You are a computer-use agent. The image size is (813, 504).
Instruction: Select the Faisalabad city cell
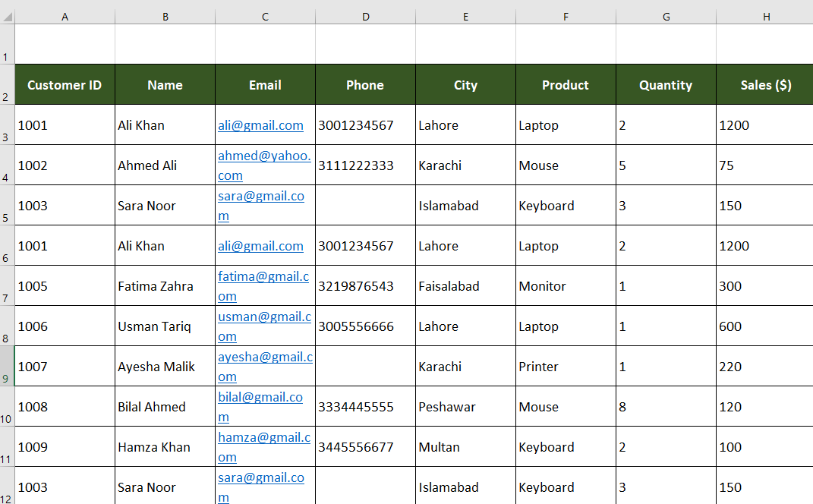click(465, 285)
